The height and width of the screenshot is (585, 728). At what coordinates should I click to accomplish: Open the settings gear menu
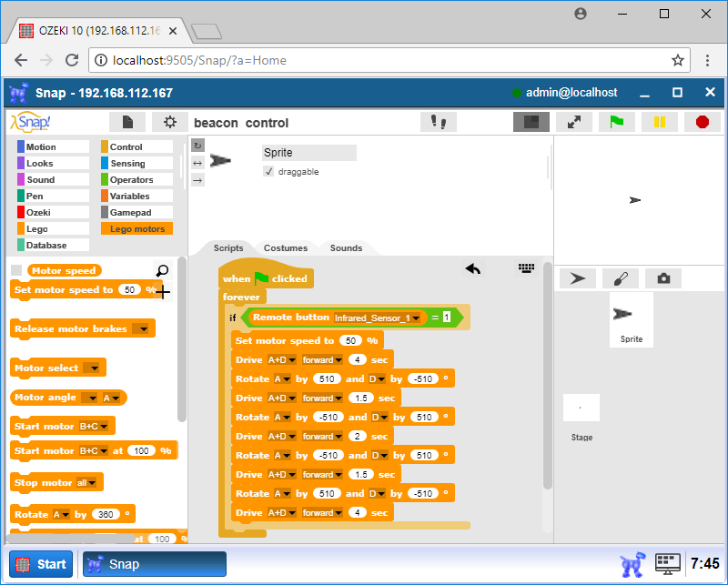coord(170,122)
